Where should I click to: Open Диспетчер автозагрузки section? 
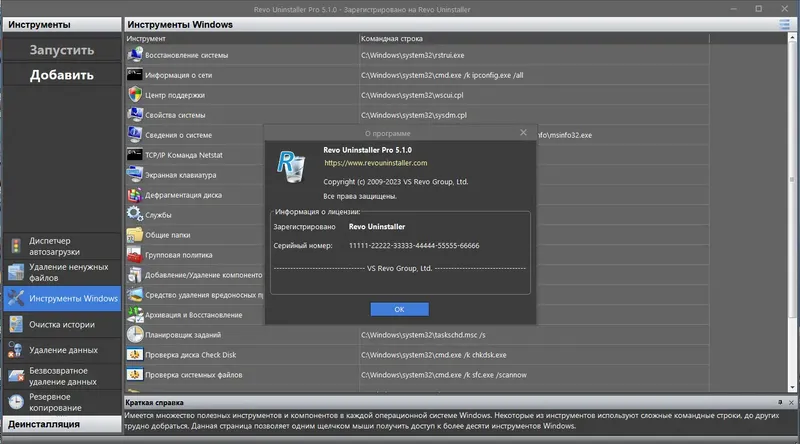(62, 246)
